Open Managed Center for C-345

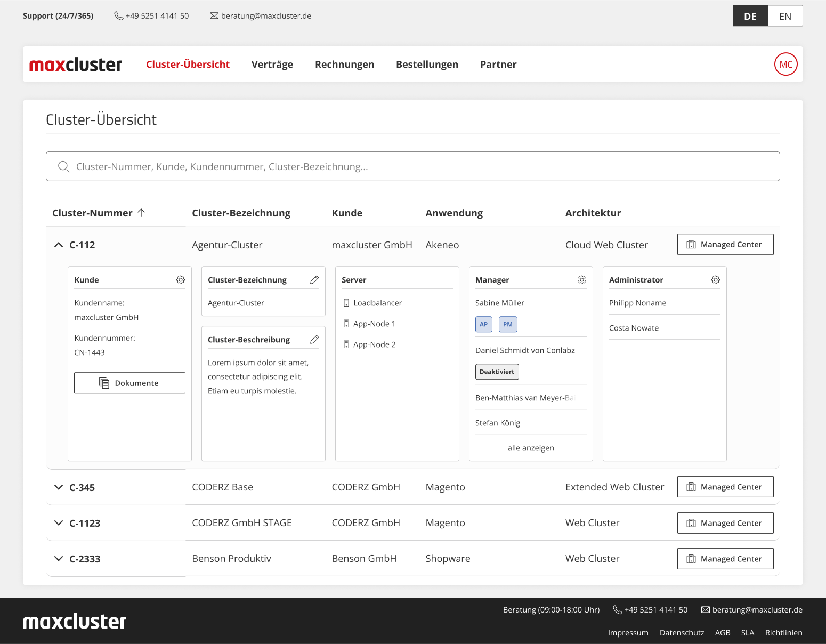coord(725,487)
